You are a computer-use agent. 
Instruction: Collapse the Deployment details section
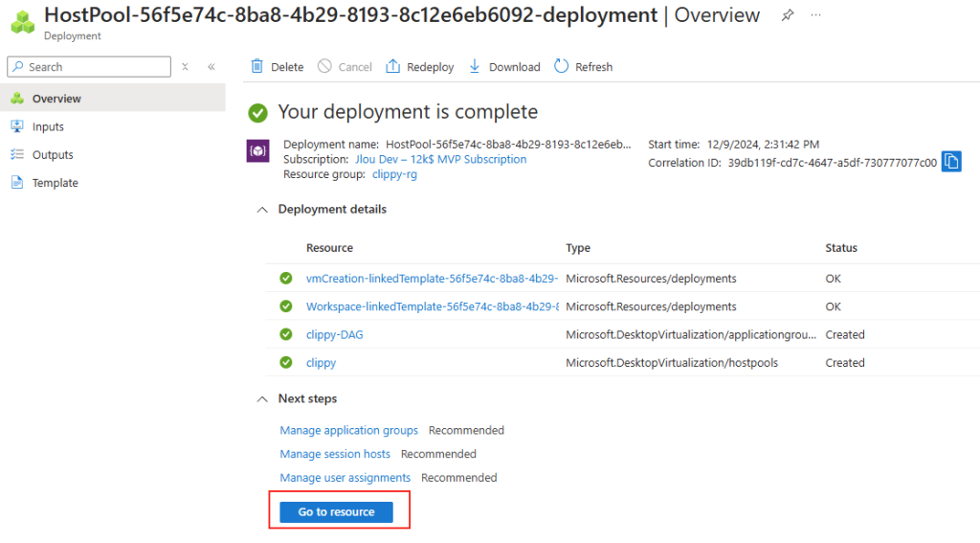[x=262, y=210]
